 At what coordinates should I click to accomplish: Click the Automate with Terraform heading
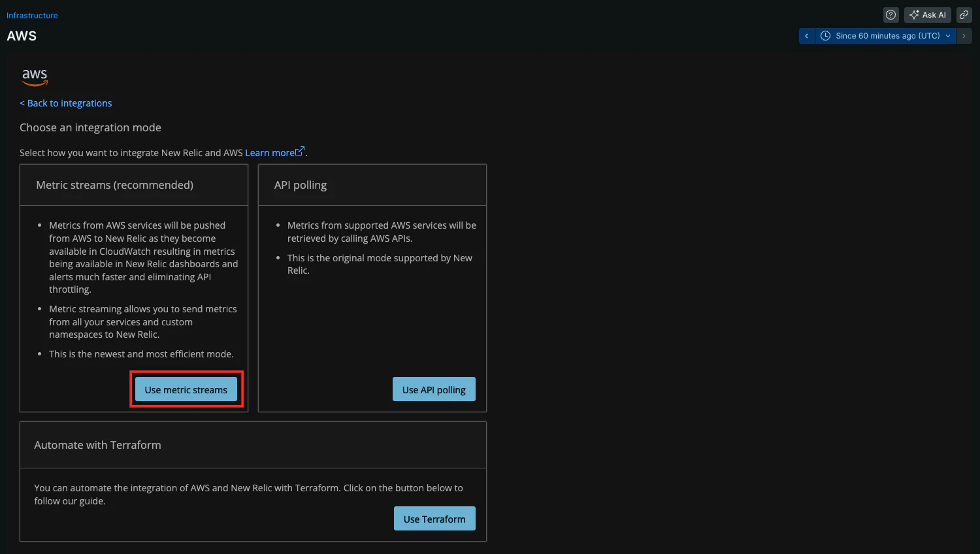pyautogui.click(x=98, y=445)
